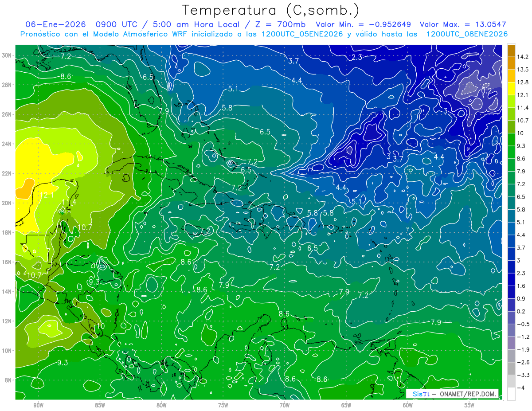Screen dimensions: 532x411
Task: Click the '1200UTC_08ENE2026' valid-until timestamp
Action: point(466,34)
